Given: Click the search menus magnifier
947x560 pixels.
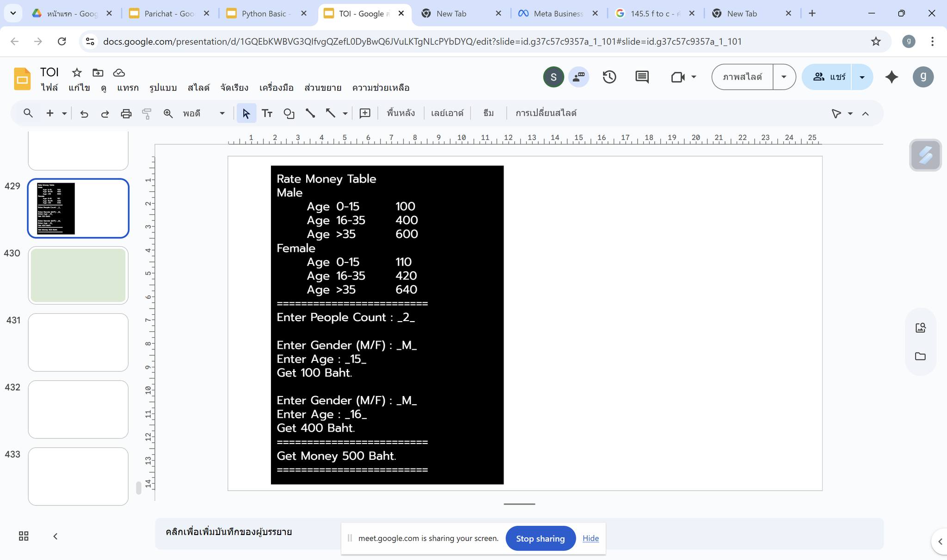Looking at the screenshot, I should 28,113.
